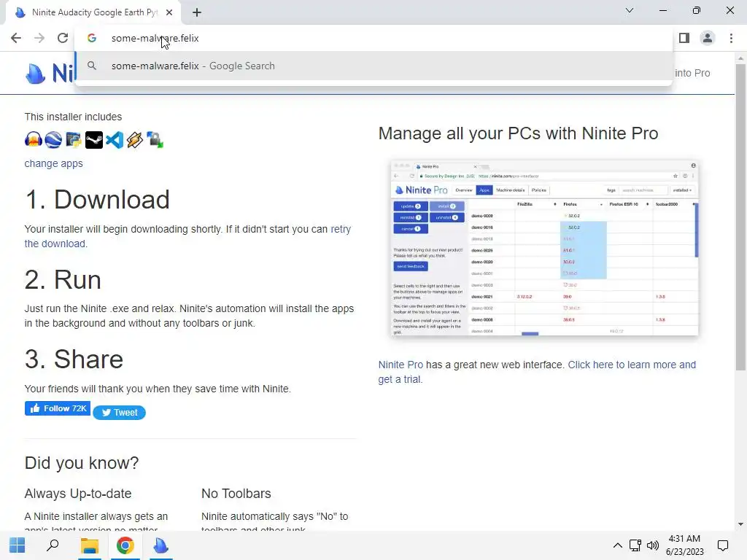747x560 pixels.
Task: Click the Steam app icon
Action: (x=94, y=140)
